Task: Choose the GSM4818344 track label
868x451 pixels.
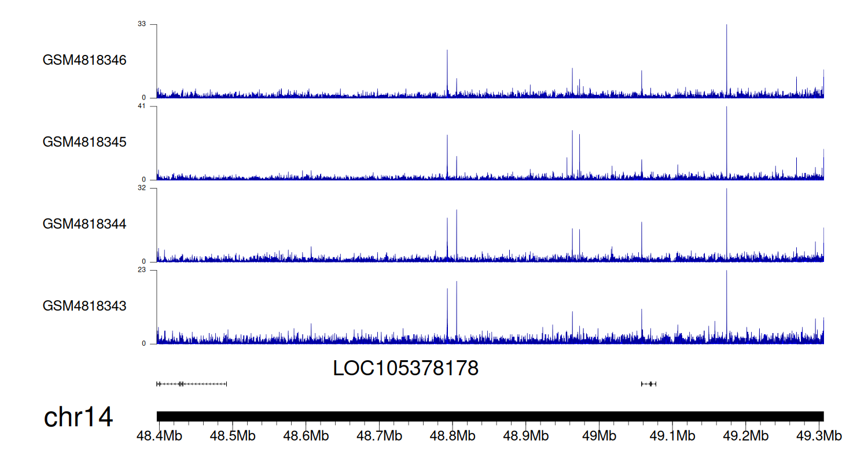Action: click(x=84, y=224)
